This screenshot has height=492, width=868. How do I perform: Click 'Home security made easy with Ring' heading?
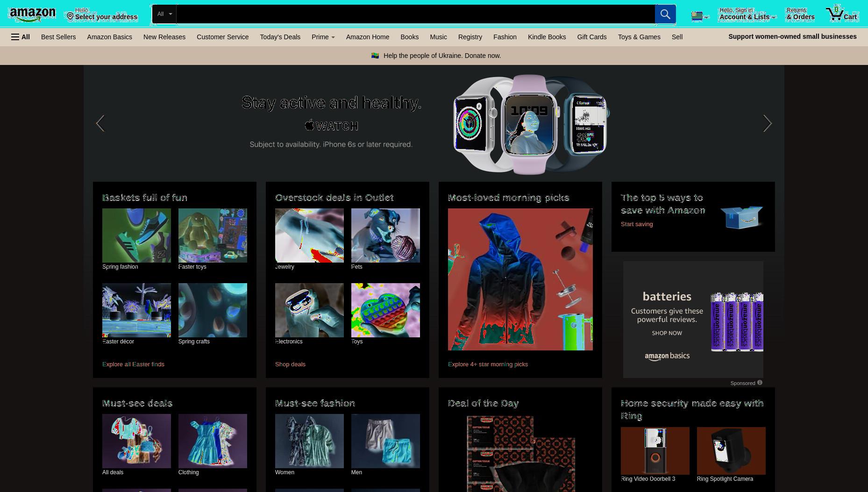pyautogui.click(x=692, y=409)
